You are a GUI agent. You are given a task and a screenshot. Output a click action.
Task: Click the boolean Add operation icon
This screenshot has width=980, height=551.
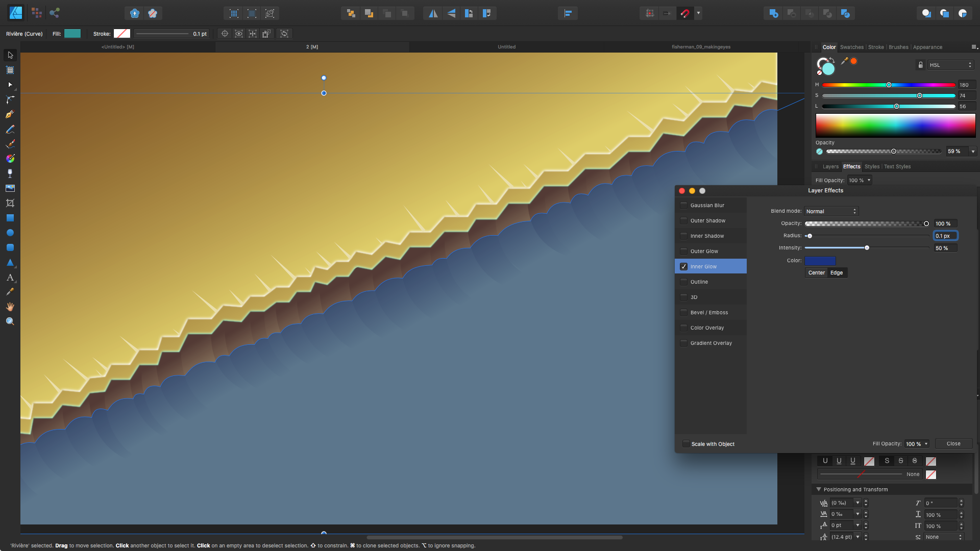(774, 13)
